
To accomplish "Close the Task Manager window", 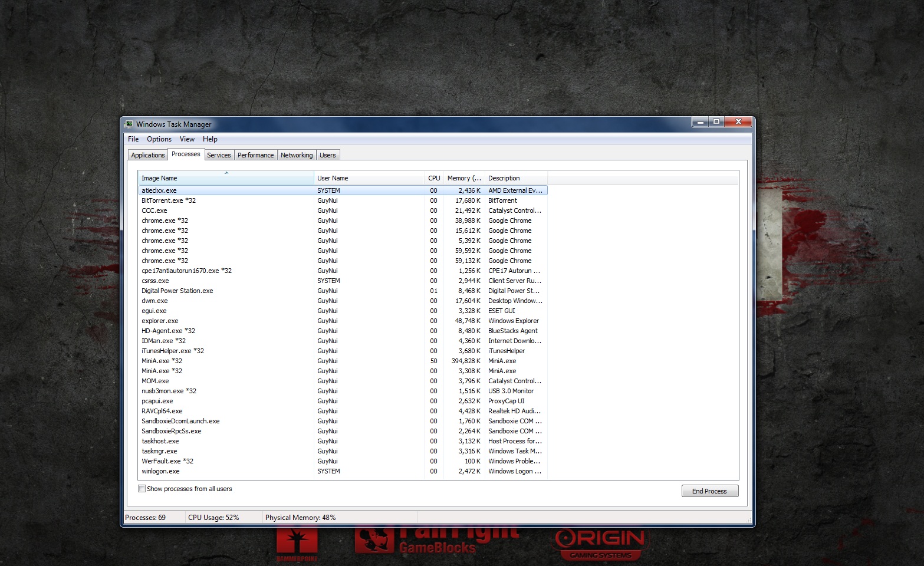I will coord(738,122).
